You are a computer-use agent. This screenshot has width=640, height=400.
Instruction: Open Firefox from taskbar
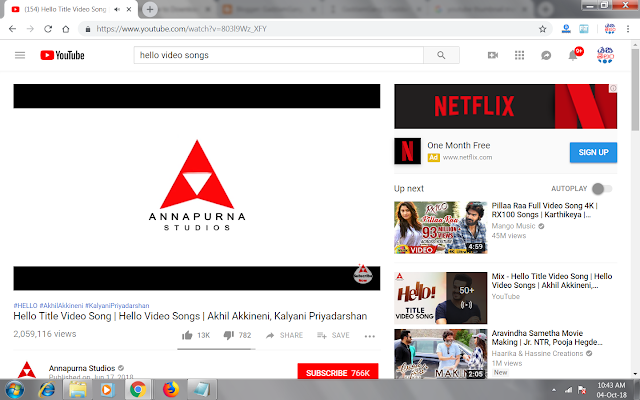171,390
